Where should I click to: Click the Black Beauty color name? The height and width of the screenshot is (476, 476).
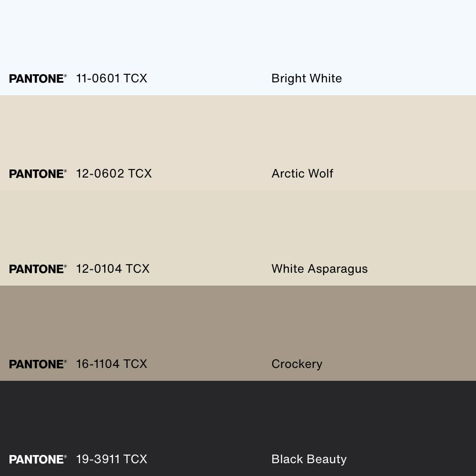click(x=309, y=459)
